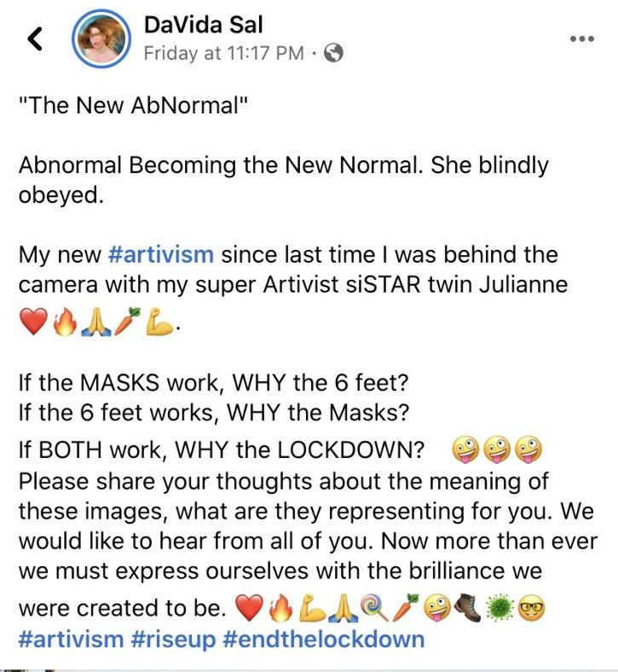Tap the #endthelockdown hashtag
618x672 pixels.
[324, 638]
